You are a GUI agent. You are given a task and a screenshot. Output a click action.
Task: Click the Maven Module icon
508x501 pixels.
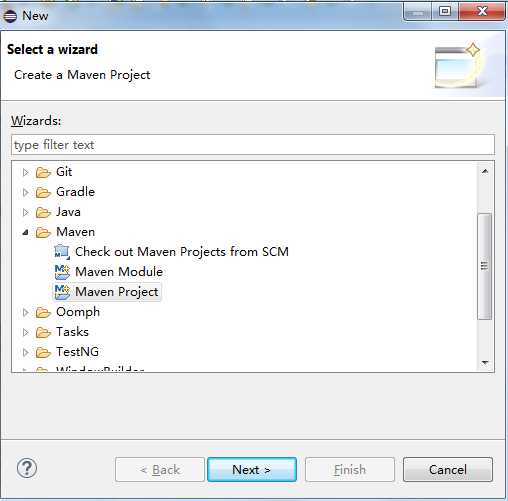click(62, 272)
